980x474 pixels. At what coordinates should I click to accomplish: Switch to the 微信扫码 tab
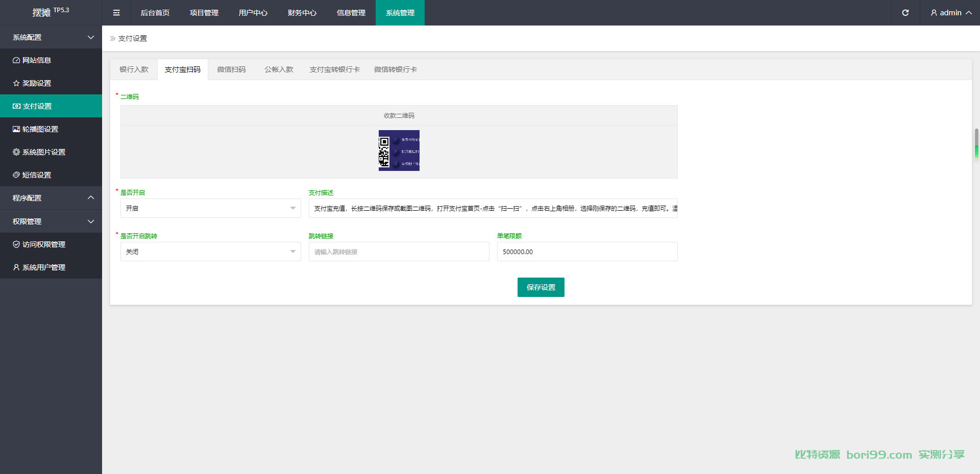[231, 69]
